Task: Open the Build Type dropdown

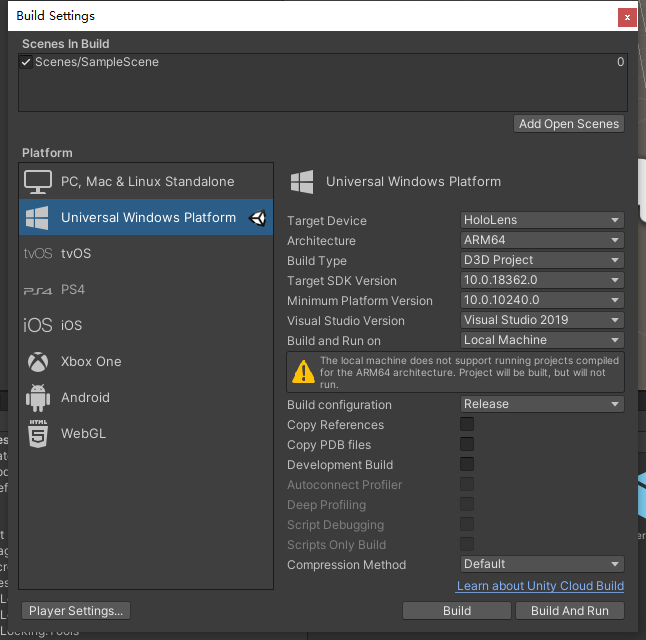Action: pyautogui.click(x=542, y=260)
